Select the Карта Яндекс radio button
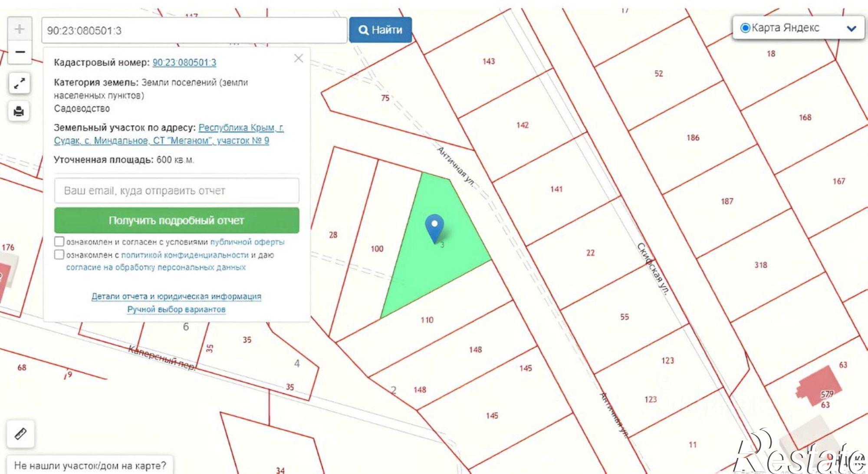The image size is (868, 474). point(745,28)
